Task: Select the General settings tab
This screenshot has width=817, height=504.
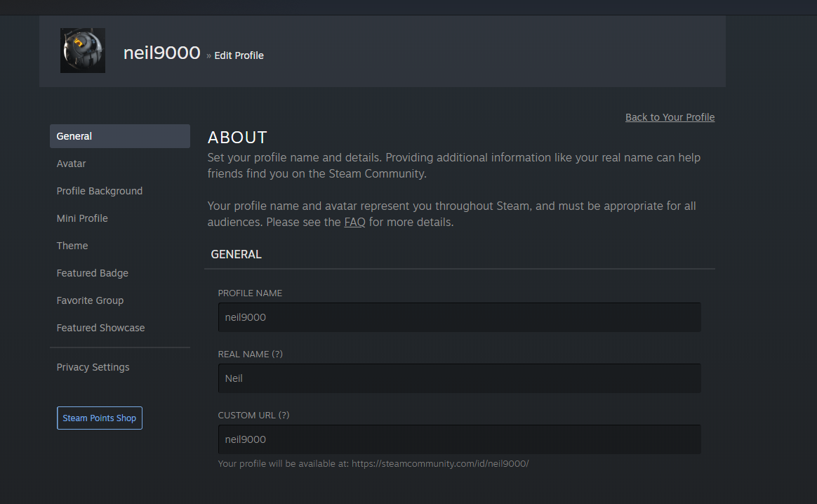Action: click(x=120, y=136)
